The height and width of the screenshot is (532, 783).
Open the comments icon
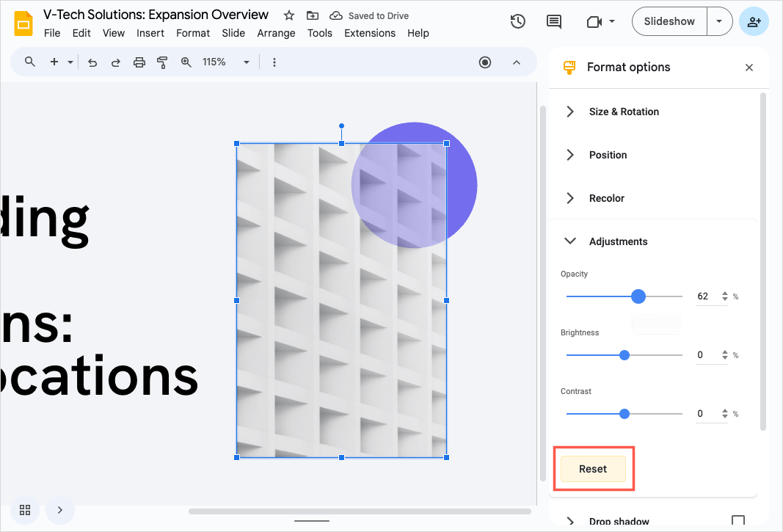pos(554,21)
